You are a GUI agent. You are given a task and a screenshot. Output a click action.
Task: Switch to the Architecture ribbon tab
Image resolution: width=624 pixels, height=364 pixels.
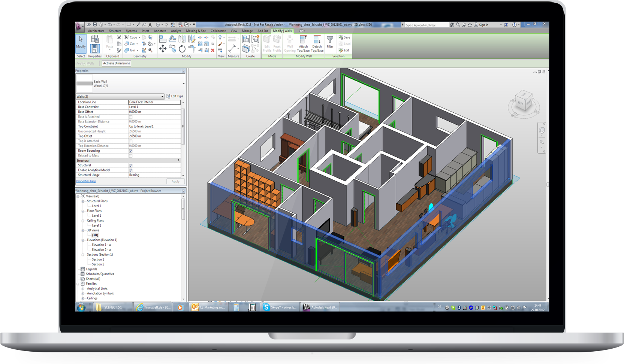(x=96, y=31)
